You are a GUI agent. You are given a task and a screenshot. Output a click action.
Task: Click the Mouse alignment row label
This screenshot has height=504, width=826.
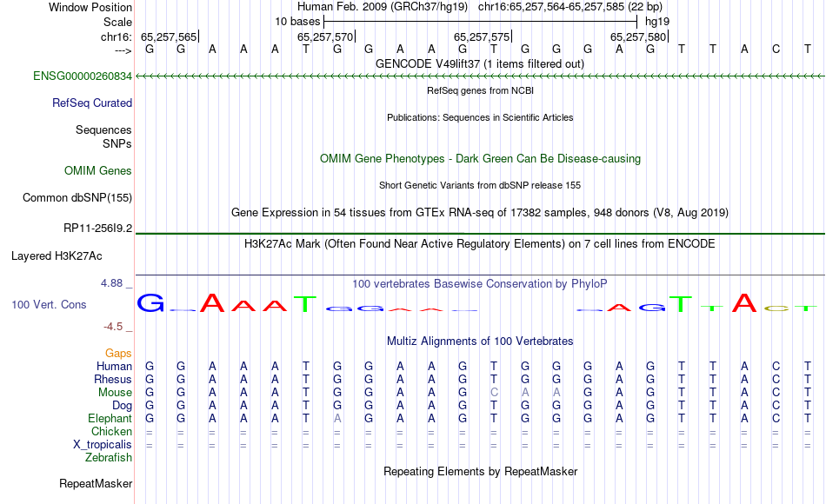click(115, 393)
